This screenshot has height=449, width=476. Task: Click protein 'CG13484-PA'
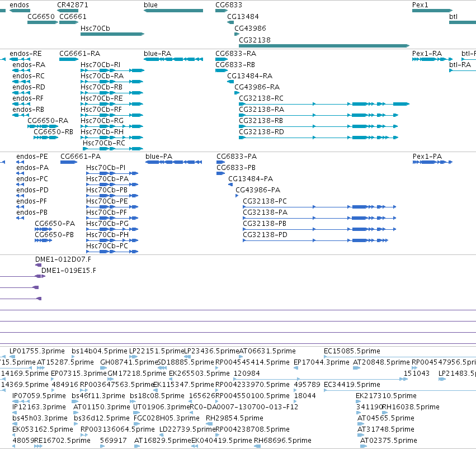[x=251, y=179]
